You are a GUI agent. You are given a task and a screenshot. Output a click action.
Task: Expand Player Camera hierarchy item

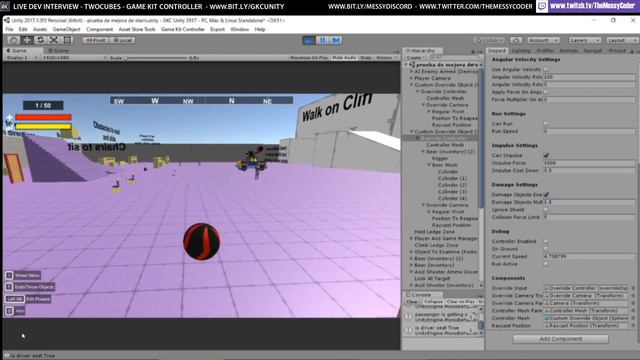411,78
